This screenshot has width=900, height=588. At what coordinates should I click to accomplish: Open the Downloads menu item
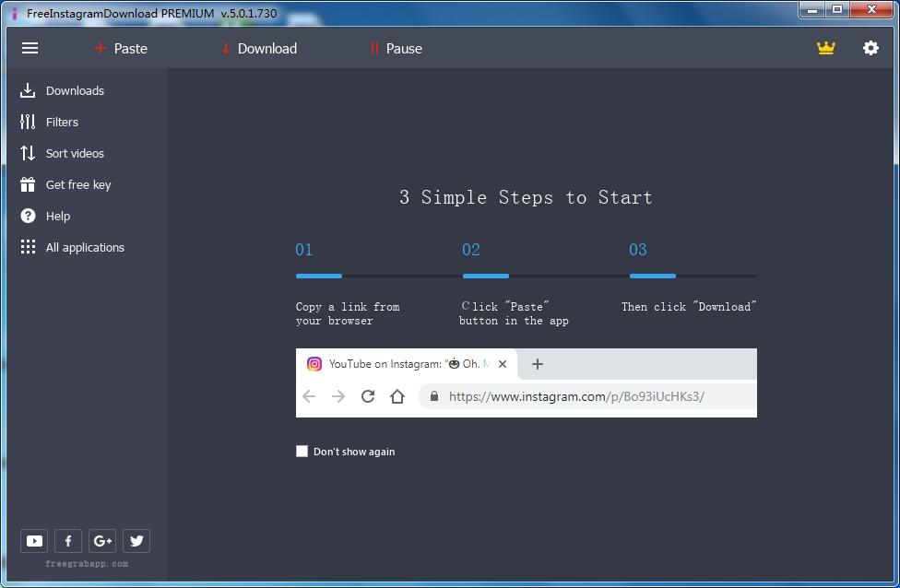(x=75, y=90)
